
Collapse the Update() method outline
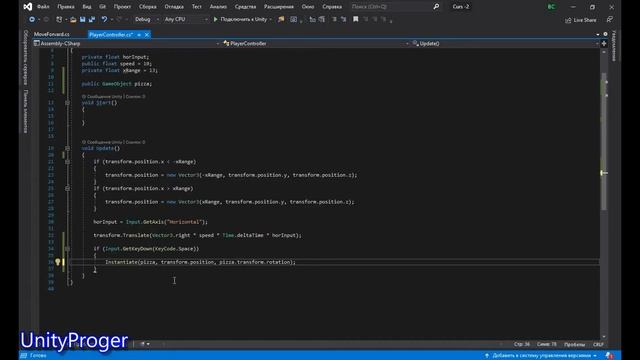coord(67,148)
